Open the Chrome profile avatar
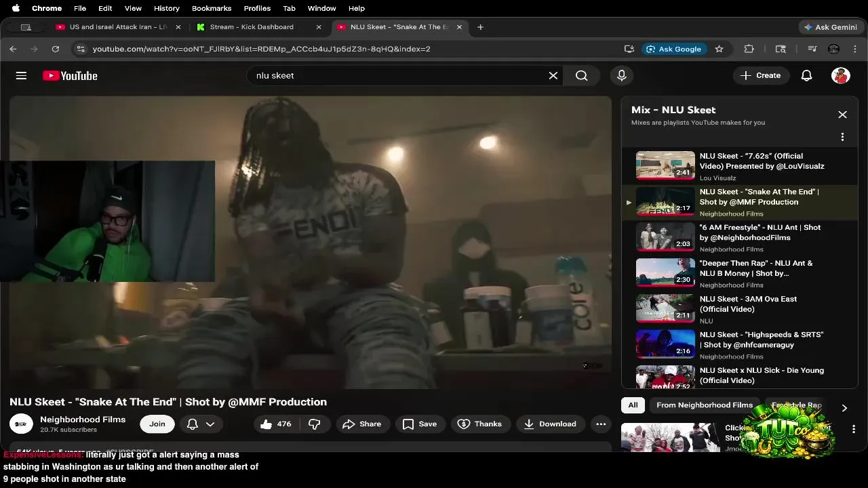 834,49
